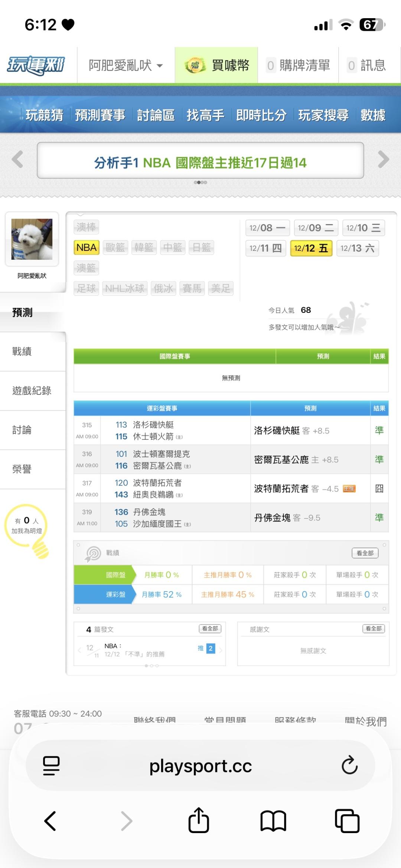The height and width of the screenshot is (868, 401).
Task: Expand the 阿肥愛亂吠 user dropdown
Action: click(125, 66)
